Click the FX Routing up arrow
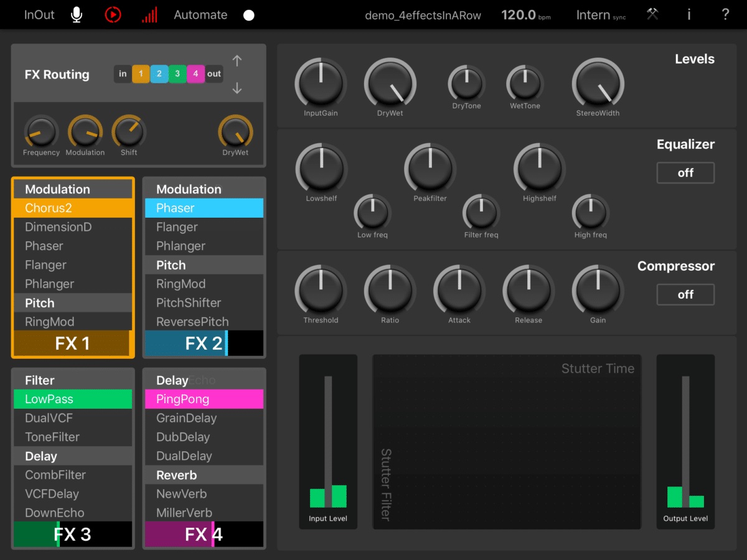This screenshot has width=747, height=560. [237, 61]
